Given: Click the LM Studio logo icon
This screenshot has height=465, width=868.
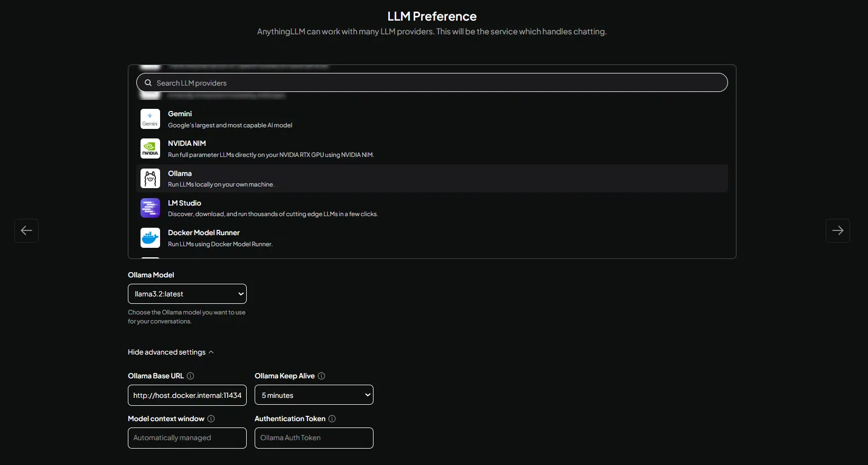Looking at the screenshot, I should coord(150,208).
